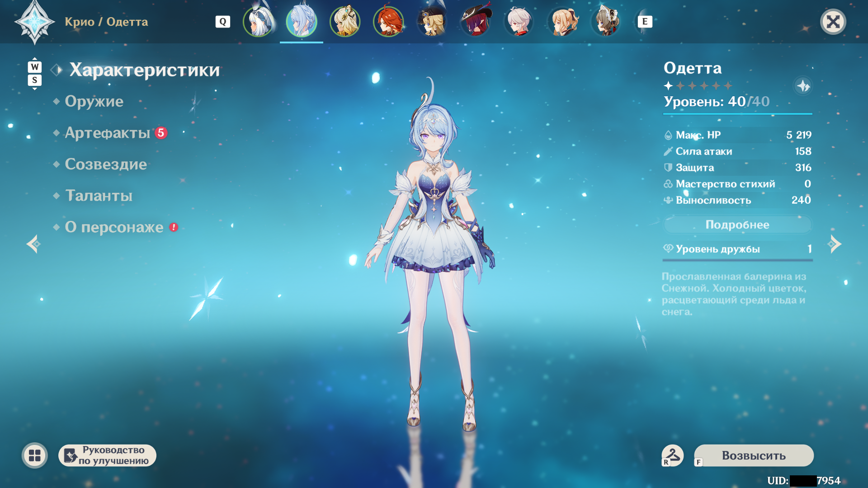The height and width of the screenshot is (488, 868).
Task: Select the character with feathered pirate hat
Action: coord(475,22)
